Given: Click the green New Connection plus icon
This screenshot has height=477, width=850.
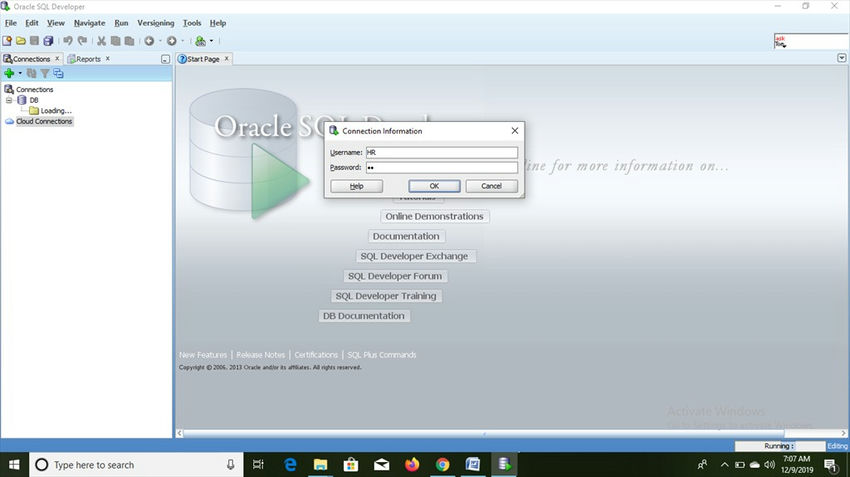Looking at the screenshot, I should (x=9, y=73).
